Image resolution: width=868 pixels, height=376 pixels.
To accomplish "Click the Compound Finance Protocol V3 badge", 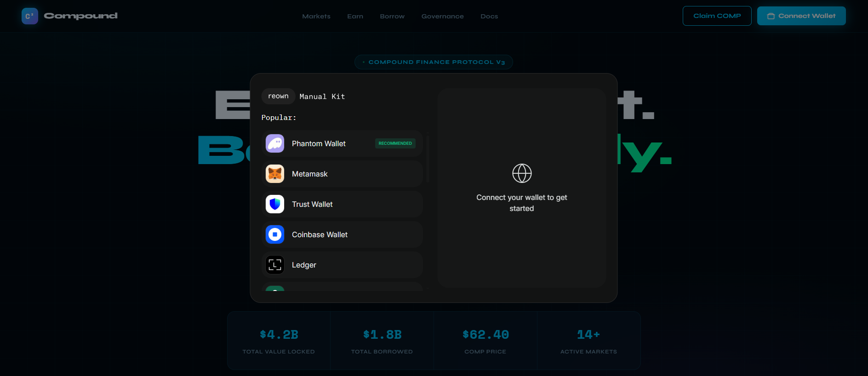I will [434, 62].
